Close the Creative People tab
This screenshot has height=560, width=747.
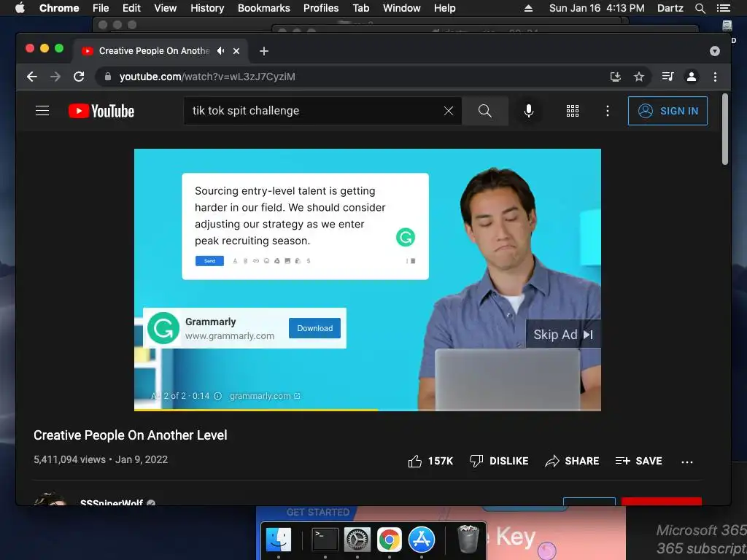(x=236, y=51)
